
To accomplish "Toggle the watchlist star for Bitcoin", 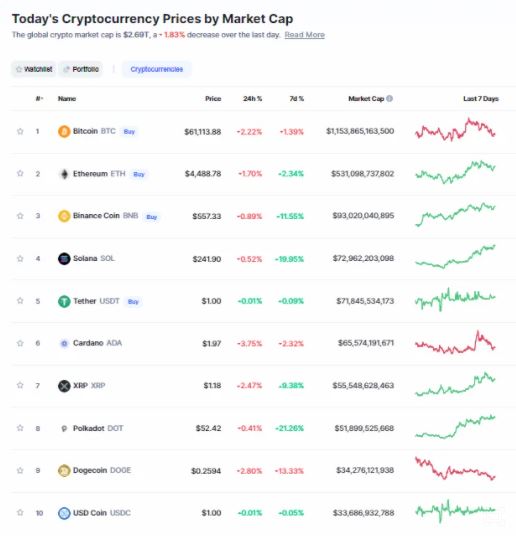I will [20, 131].
